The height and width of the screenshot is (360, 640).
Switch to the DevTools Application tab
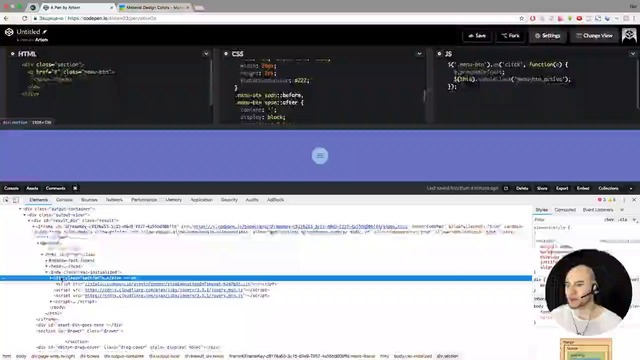tap(202, 200)
